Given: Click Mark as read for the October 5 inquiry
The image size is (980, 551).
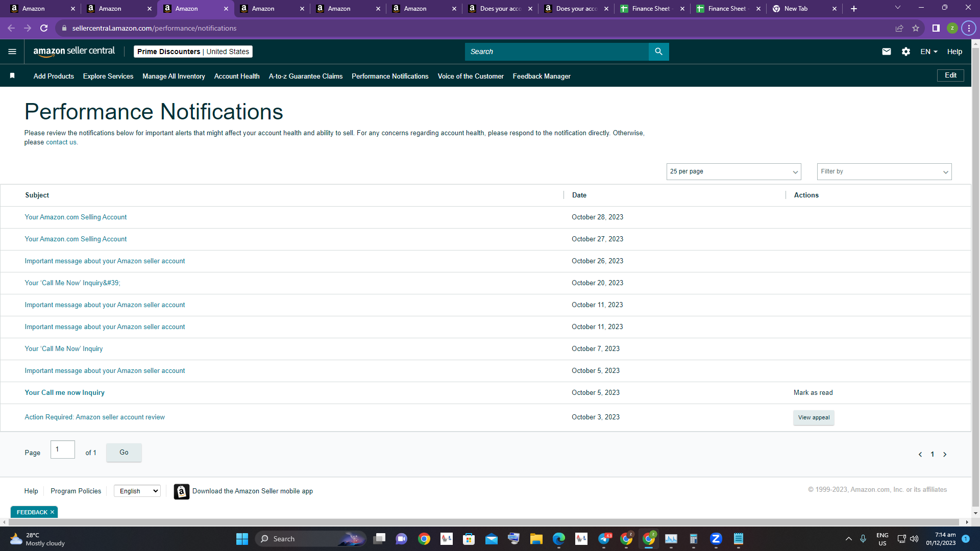Looking at the screenshot, I should (x=813, y=392).
